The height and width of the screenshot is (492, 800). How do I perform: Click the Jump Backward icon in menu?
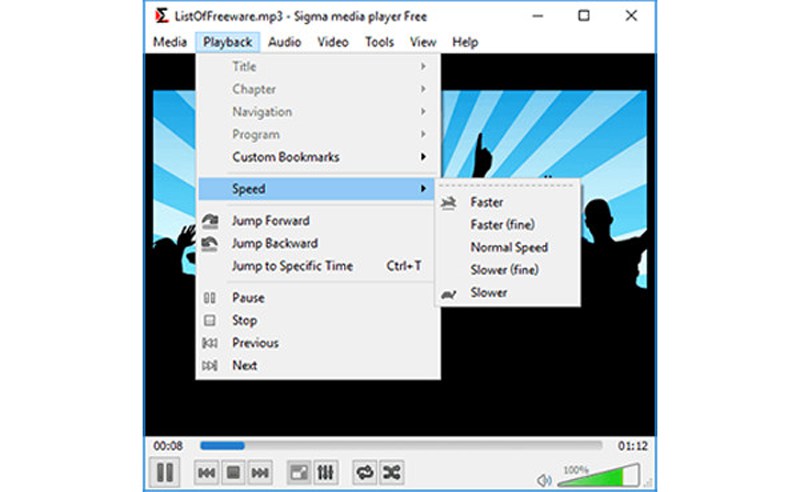point(210,244)
